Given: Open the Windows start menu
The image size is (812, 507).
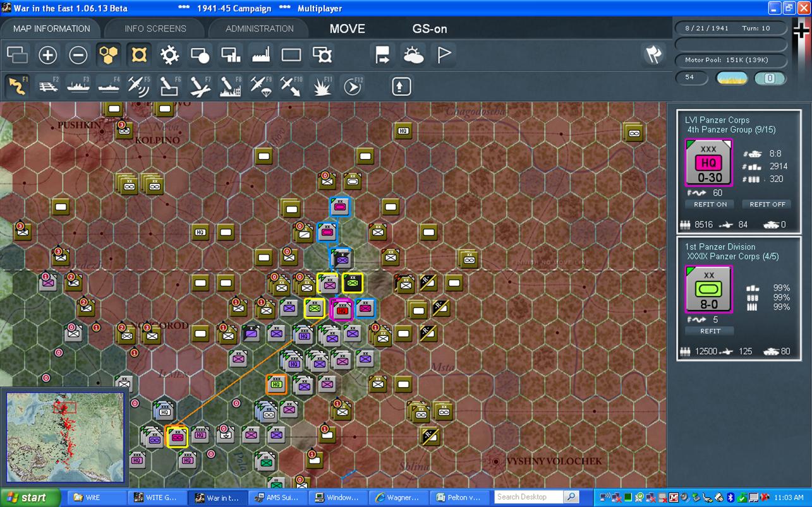Looking at the screenshot, I should coord(30,498).
